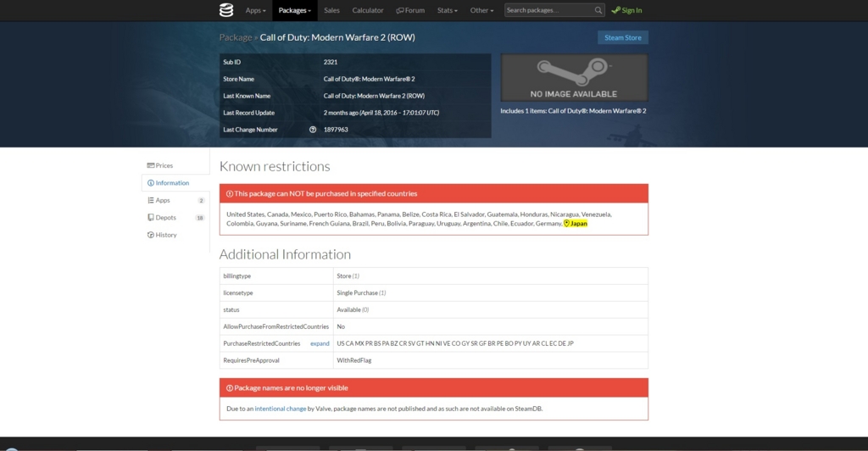Go to the Sales page
Viewport: 868px width, 451px height.
[331, 10]
